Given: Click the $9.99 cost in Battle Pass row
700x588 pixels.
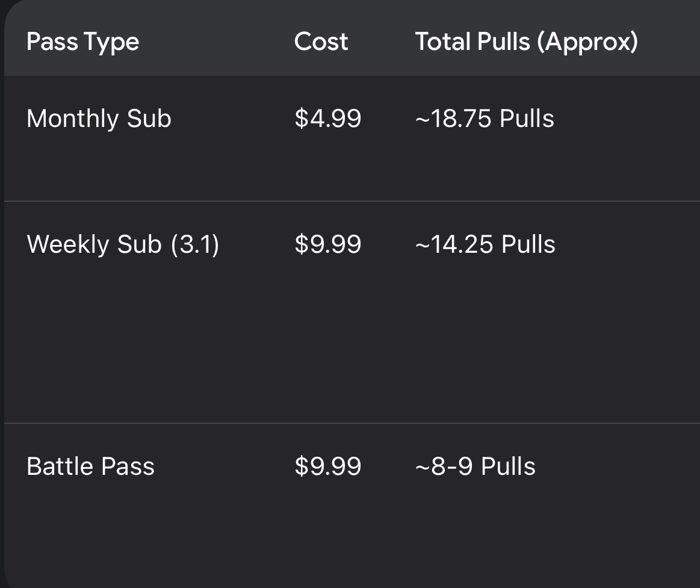Looking at the screenshot, I should click(x=328, y=466).
